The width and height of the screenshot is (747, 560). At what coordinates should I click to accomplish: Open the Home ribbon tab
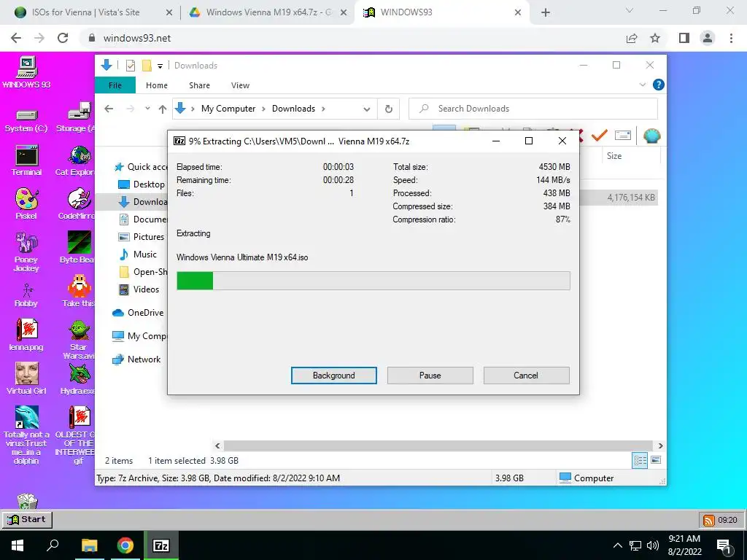tap(157, 85)
